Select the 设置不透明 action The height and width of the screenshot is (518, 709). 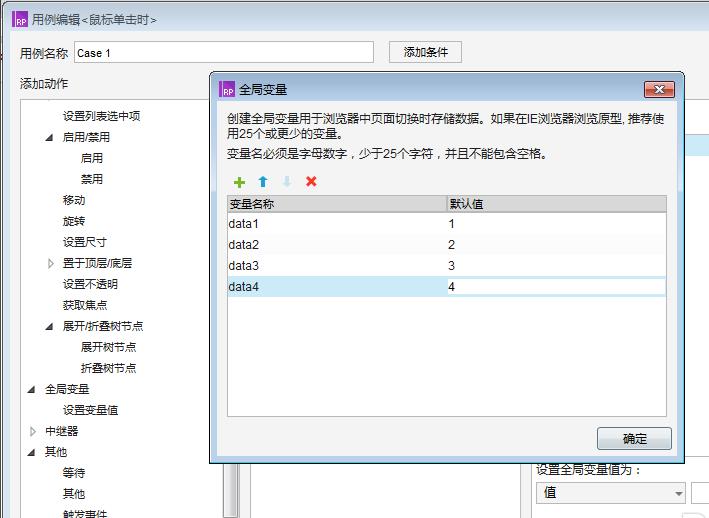(x=90, y=284)
